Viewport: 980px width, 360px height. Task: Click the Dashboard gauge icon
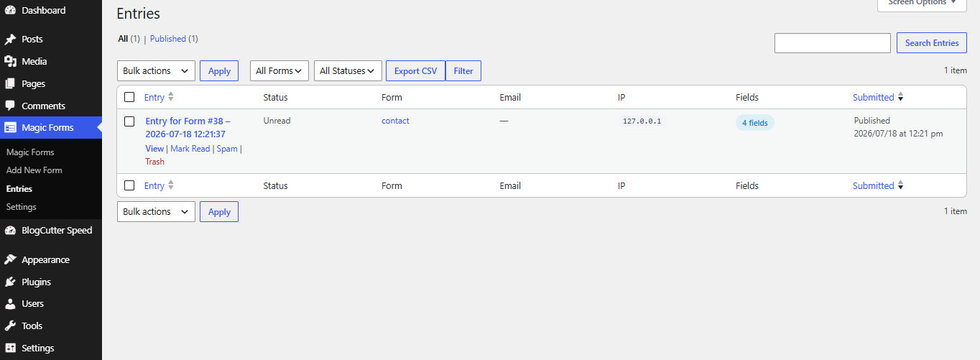click(10, 10)
